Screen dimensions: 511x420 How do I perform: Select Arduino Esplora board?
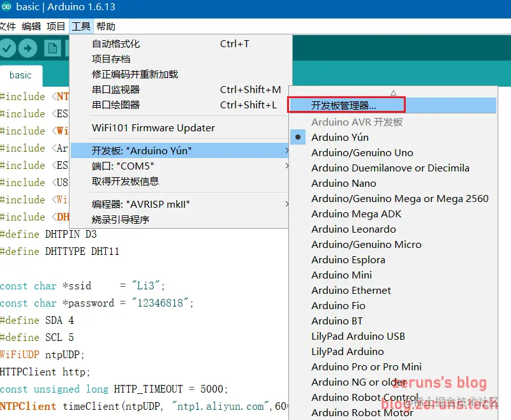[x=393, y=260]
